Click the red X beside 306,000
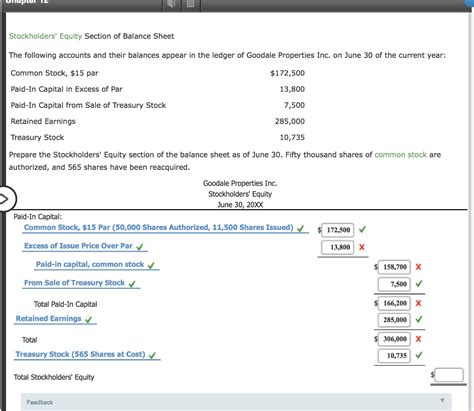 tap(418, 339)
